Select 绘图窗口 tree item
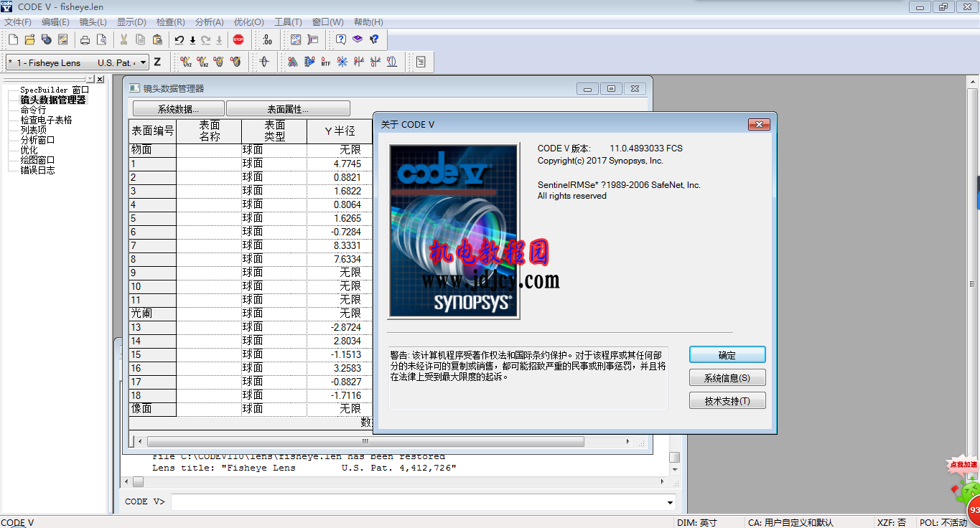980x528 pixels. 37,160
